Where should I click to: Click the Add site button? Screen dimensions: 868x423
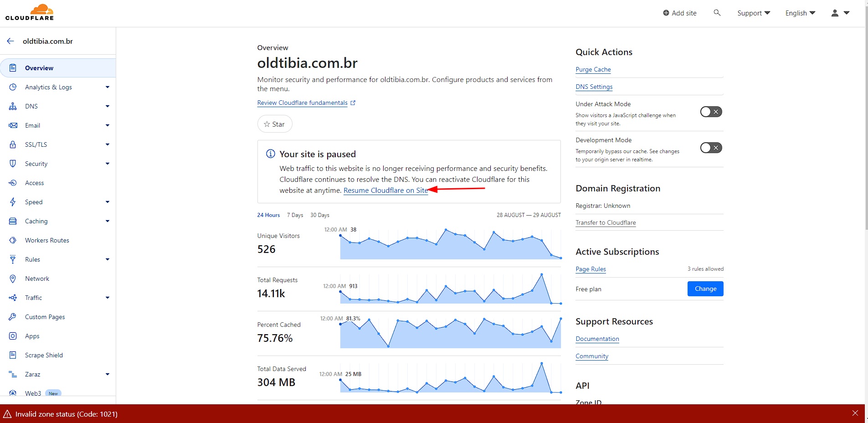[680, 13]
